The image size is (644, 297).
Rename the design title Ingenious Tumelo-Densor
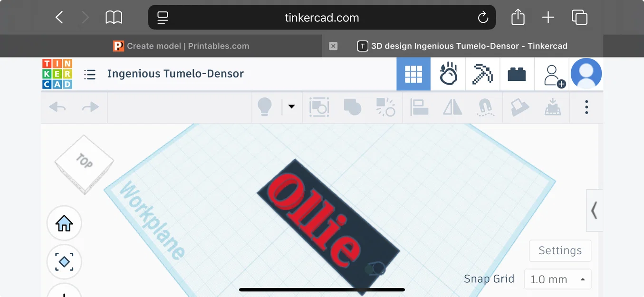click(x=175, y=74)
